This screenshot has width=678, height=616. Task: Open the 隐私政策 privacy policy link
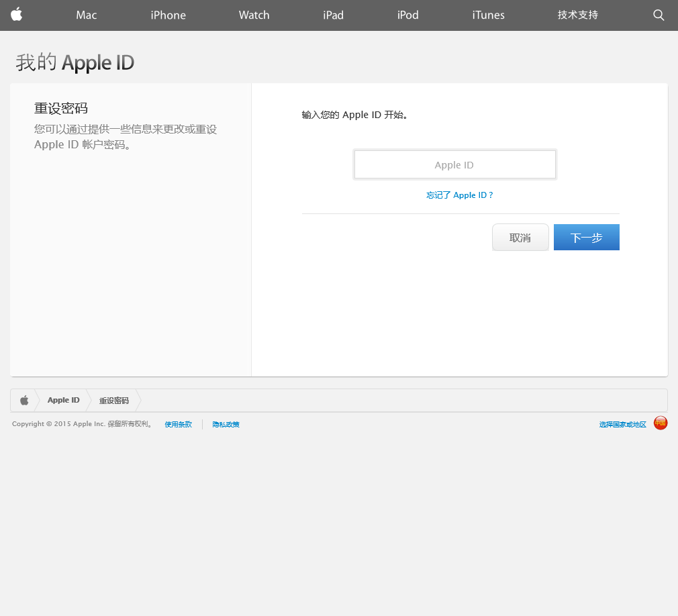pos(226,425)
